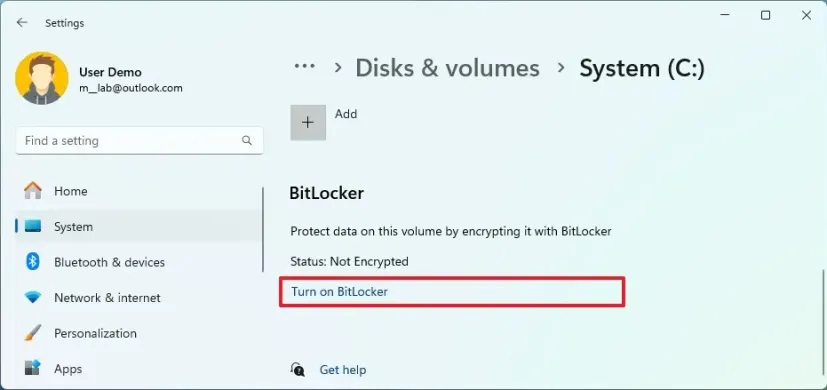The width and height of the screenshot is (827, 390).
Task: Select the Personalization paintbrush icon
Action: click(x=33, y=333)
